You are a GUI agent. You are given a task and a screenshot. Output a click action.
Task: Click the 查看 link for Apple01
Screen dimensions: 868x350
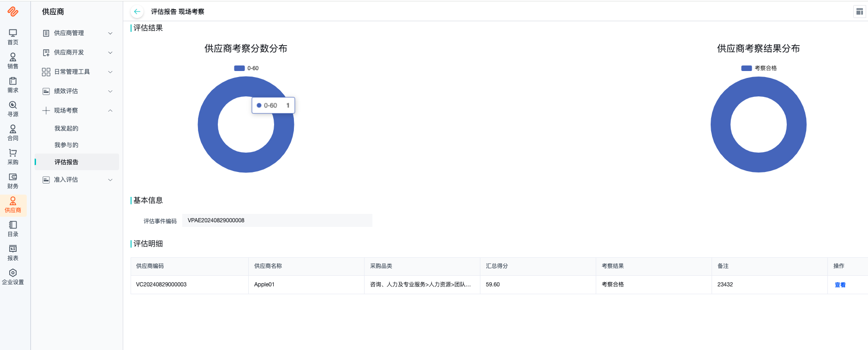(x=840, y=285)
